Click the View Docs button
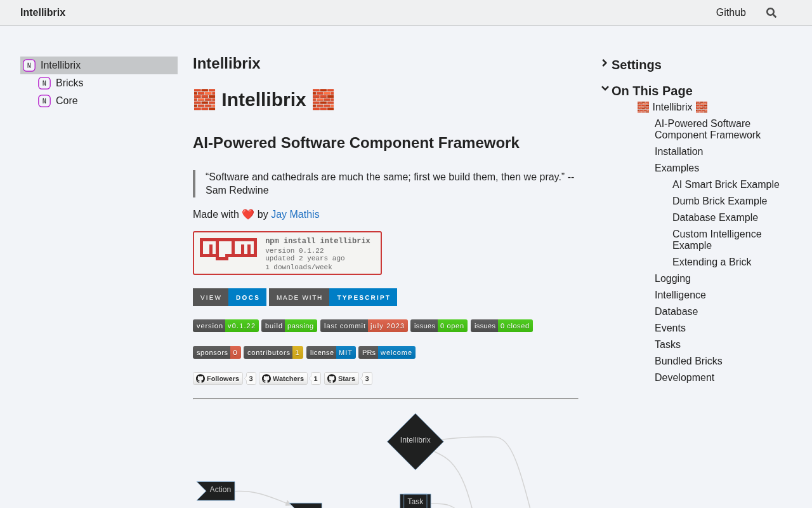 click(230, 297)
